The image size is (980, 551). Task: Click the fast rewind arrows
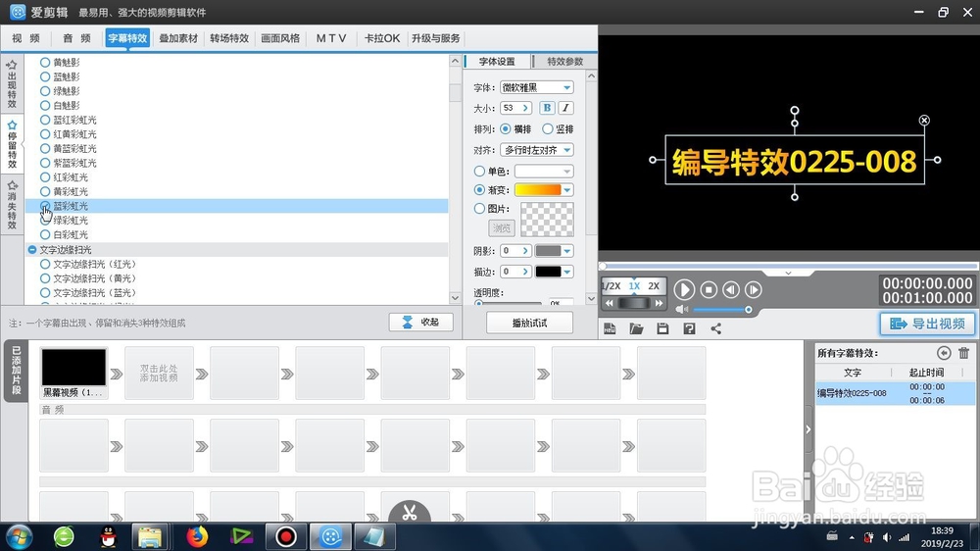tap(610, 303)
